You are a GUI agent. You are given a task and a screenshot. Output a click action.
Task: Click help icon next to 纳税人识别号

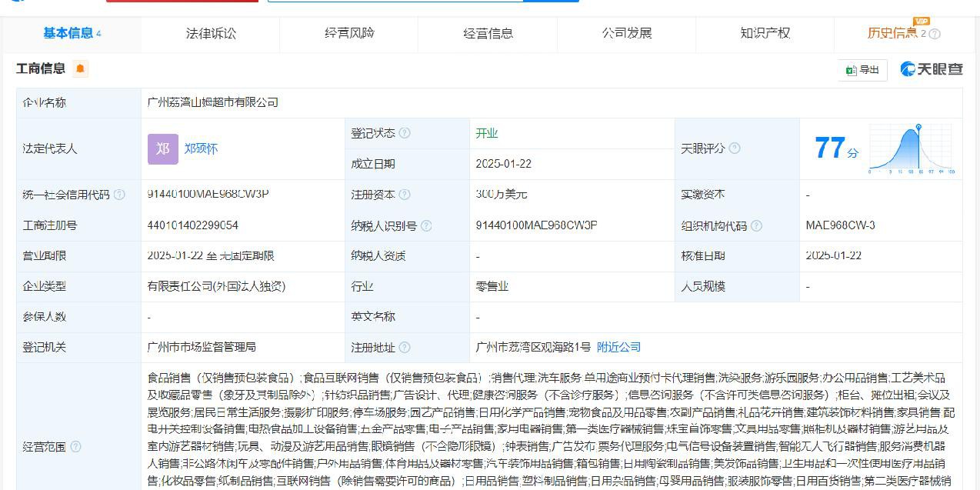pyautogui.click(x=426, y=225)
